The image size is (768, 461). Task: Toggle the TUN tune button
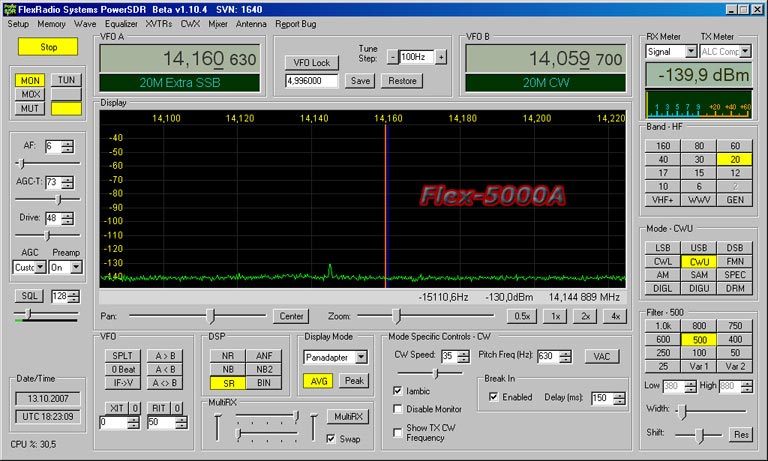click(66, 80)
